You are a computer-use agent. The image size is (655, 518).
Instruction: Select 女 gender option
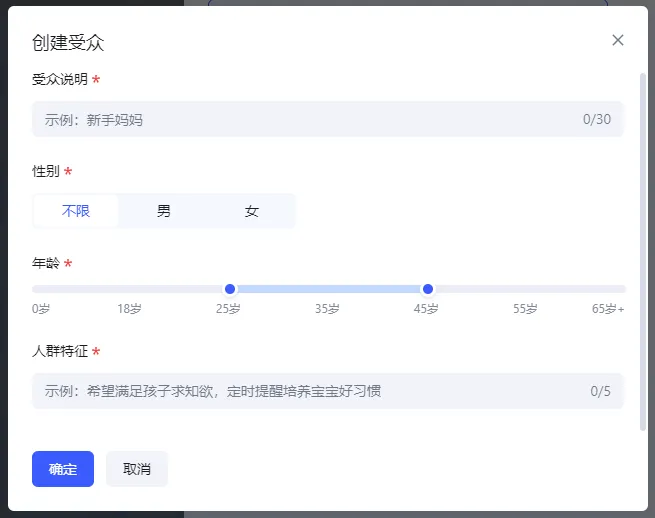pos(251,211)
